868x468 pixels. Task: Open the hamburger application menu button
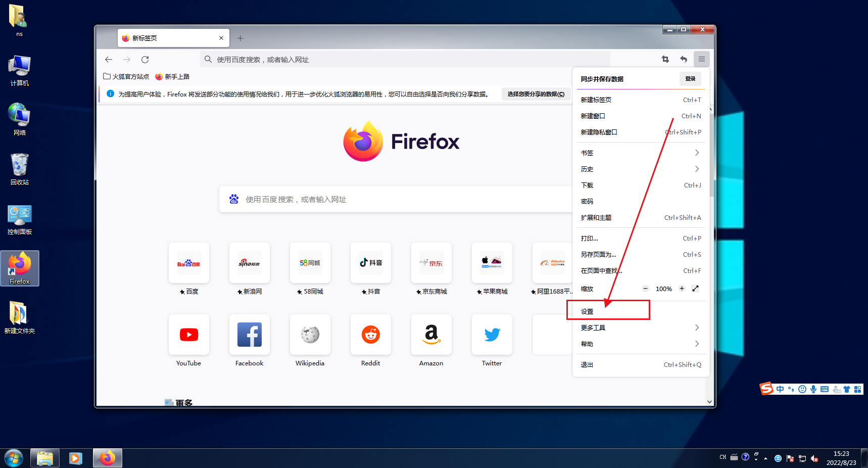pyautogui.click(x=701, y=59)
